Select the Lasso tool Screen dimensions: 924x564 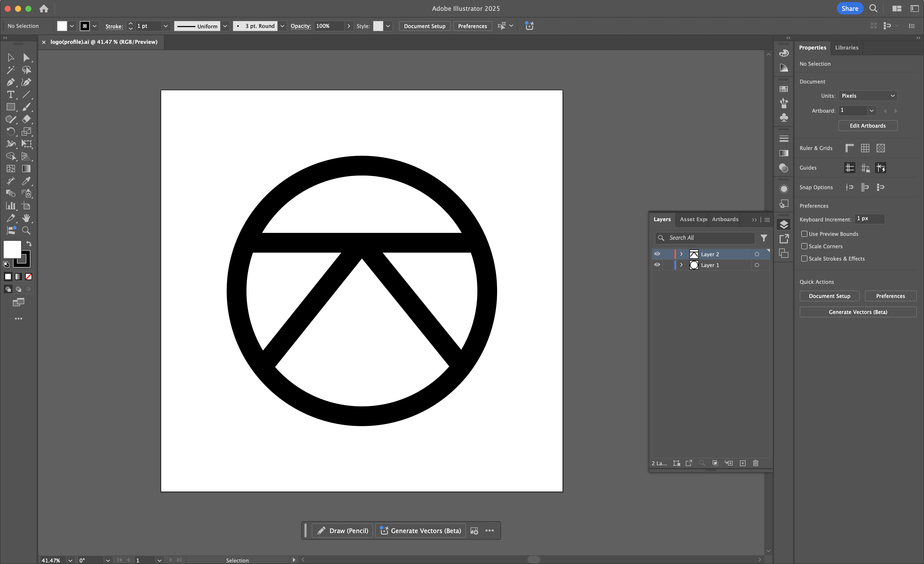pyautogui.click(x=26, y=70)
